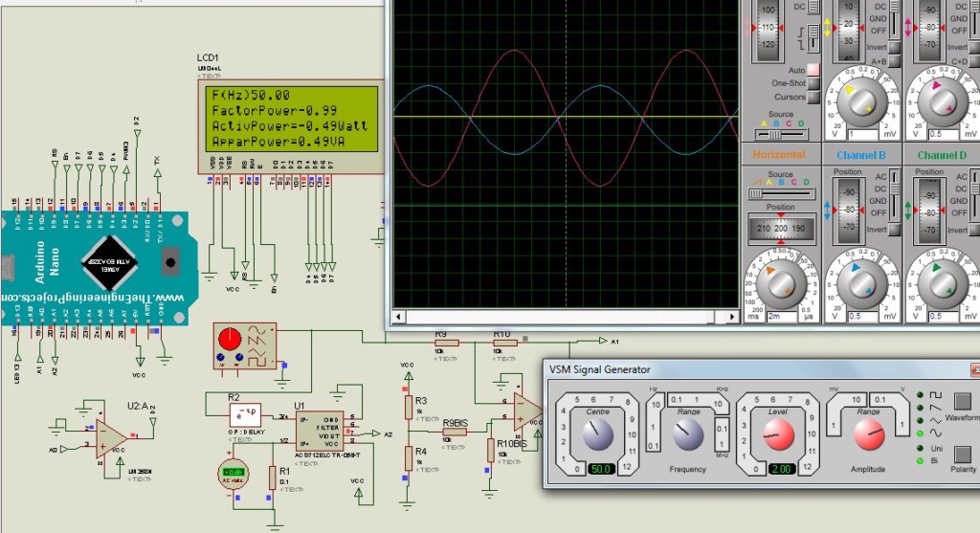980x533 pixels.
Task: Select Channel A value field showing 1
Action: (862, 134)
